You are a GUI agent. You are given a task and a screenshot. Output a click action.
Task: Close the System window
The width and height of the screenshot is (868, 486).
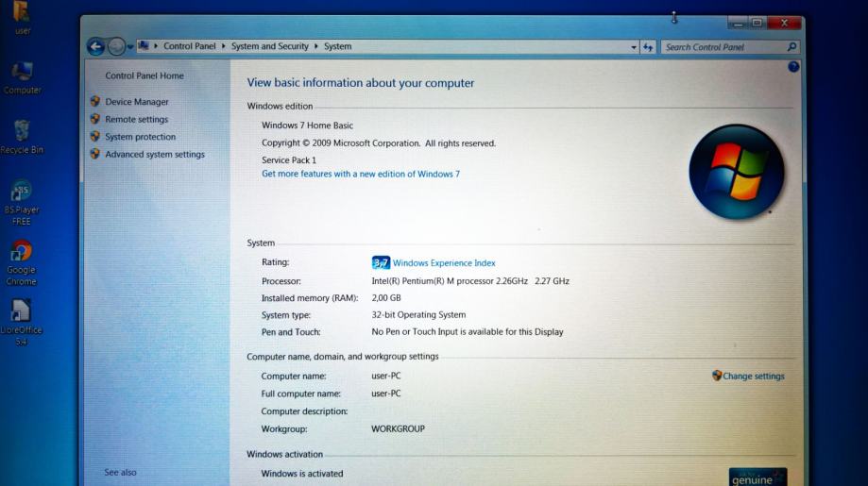[x=784, y=24]
